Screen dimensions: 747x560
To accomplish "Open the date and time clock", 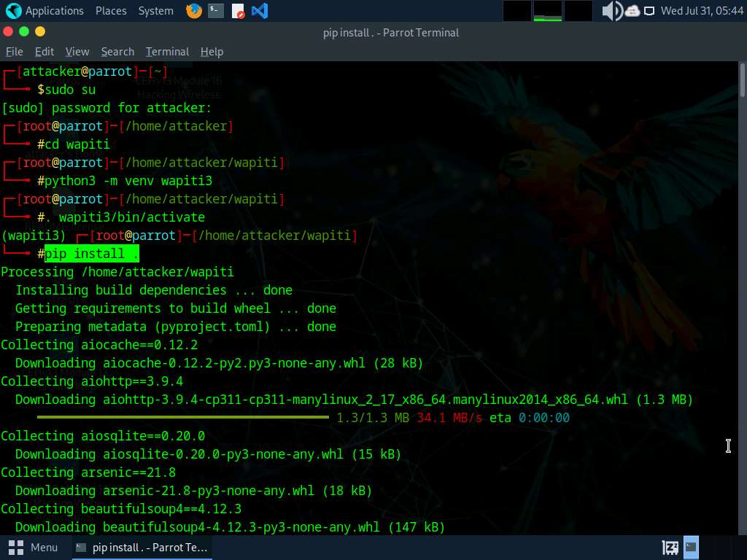I will pos(701,11).
